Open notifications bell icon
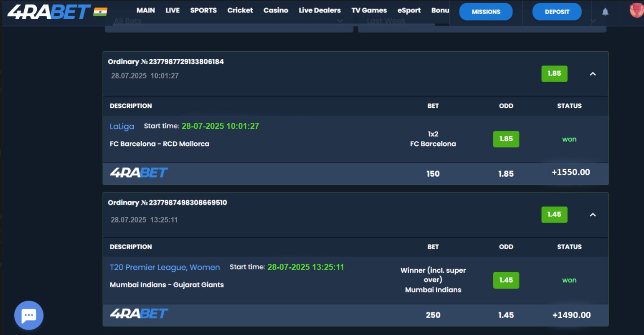Screen dimensions: 644x335 pyautogui.click(x=605, y=12)
